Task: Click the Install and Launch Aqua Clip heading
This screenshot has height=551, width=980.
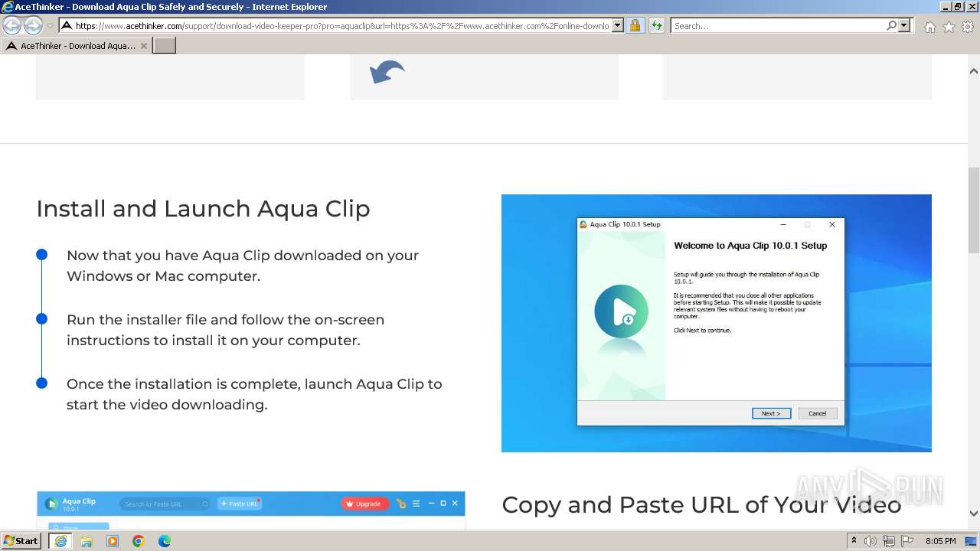Action: click(x=203, y=208)
